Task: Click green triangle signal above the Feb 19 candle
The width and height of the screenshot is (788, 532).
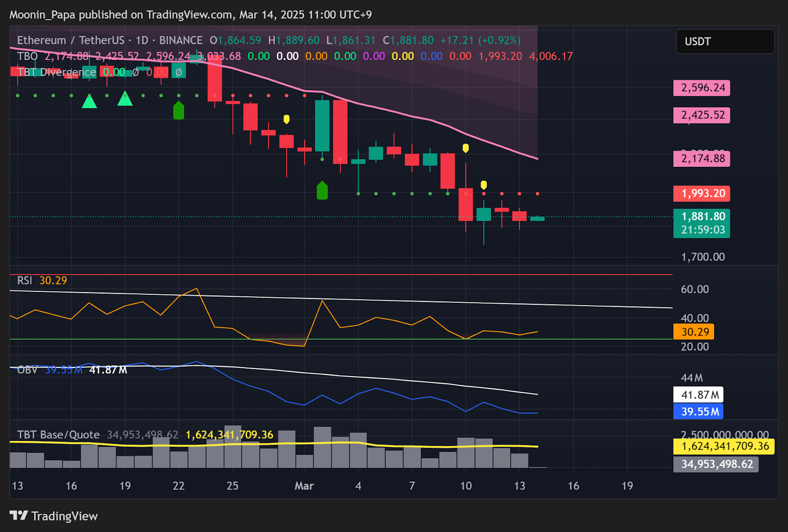Action: point(125,99)
